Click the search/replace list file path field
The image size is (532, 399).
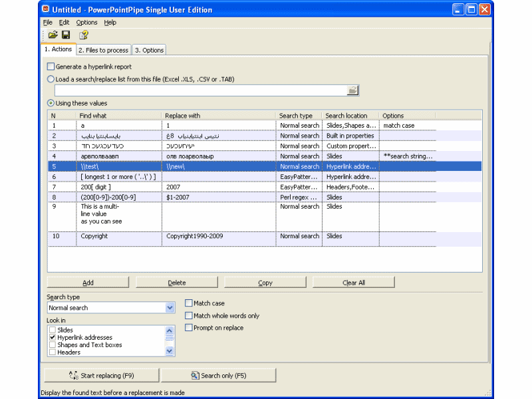[201, 90]
